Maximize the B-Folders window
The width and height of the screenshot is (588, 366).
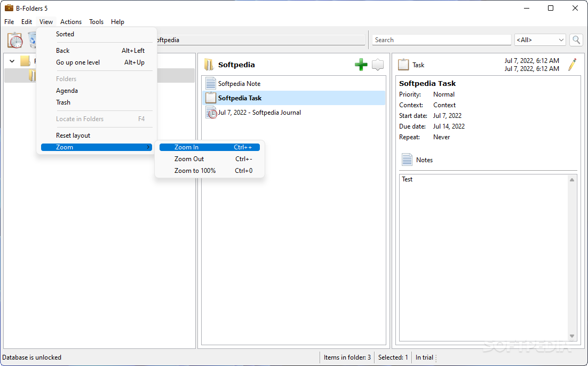coord(551,8)
